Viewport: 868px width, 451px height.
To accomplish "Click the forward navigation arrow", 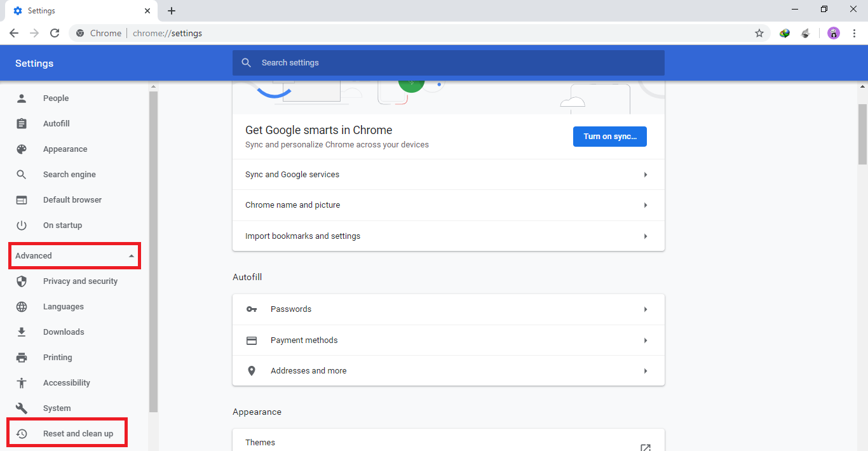I will coord(34,33).
